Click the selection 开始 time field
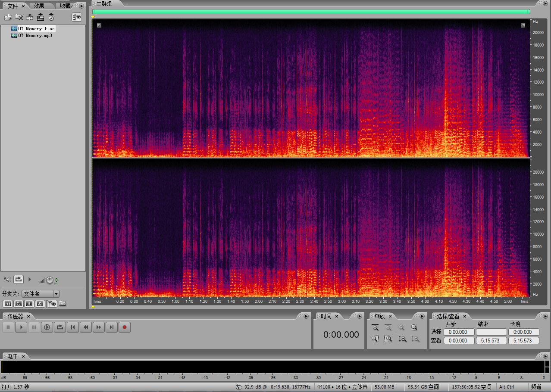This screenshot has height=392, width=551. click(x=459, y=332)
